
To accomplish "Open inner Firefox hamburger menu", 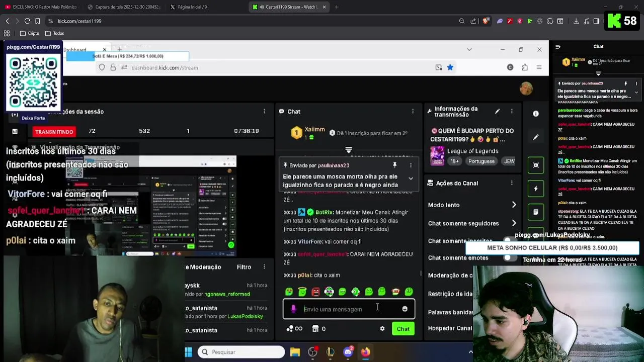I will [539, 67].
